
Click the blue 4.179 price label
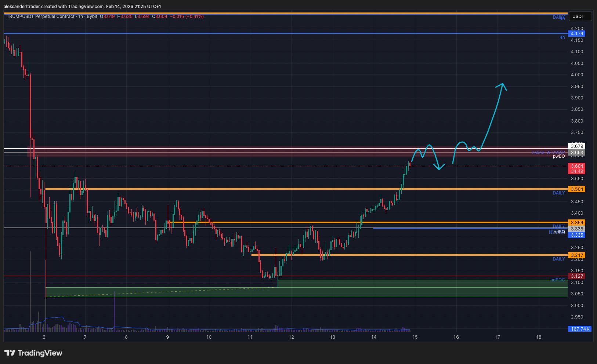pyautogui.click(x=576, y=34)
